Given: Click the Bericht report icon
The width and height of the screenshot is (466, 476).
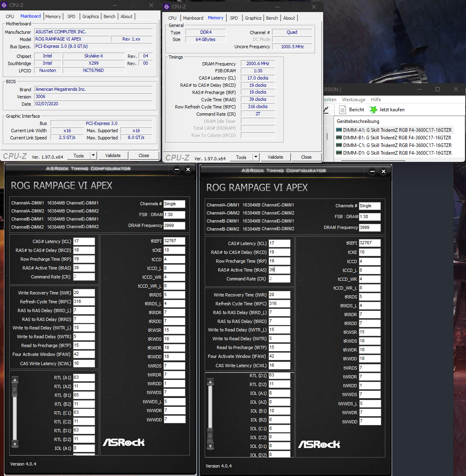Looking at the screenshot, I should click(342, 110).
